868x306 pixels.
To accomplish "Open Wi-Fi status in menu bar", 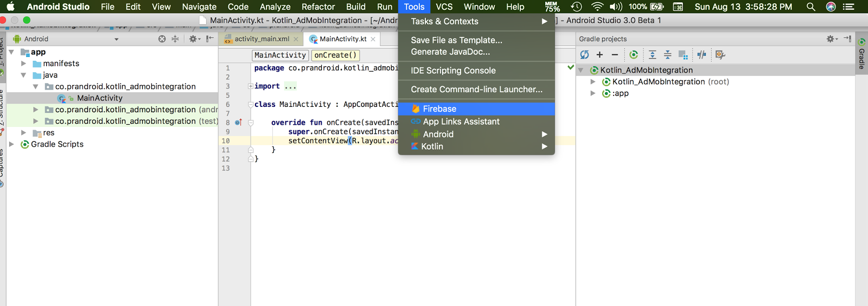I will tap(597, 7).
